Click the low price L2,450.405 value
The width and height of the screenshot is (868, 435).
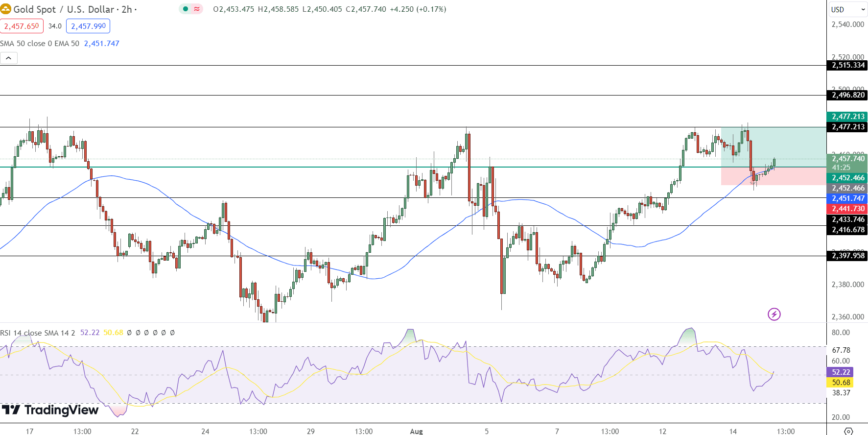click(322, 9)
